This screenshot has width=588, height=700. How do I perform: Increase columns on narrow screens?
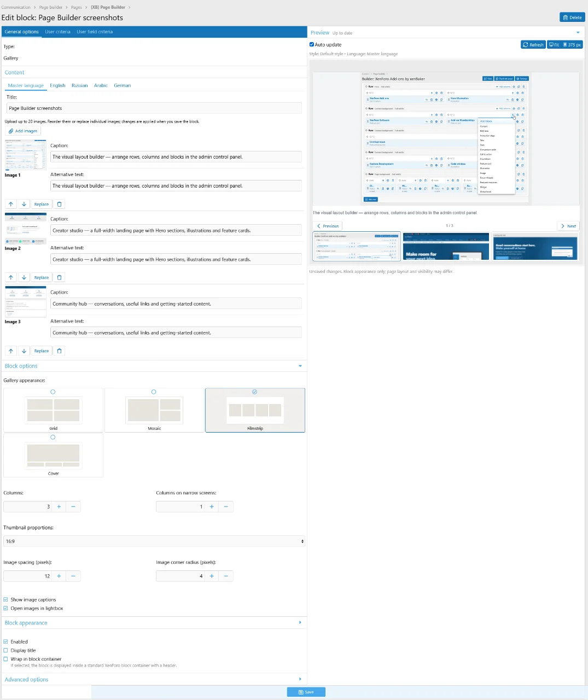click(x=212, y=506)
